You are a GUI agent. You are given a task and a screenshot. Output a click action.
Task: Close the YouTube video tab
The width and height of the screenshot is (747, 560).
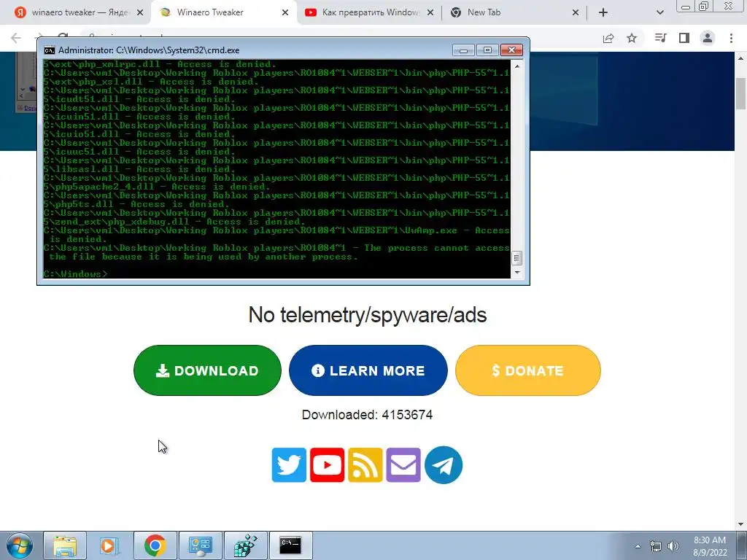(x=430, y=12)
